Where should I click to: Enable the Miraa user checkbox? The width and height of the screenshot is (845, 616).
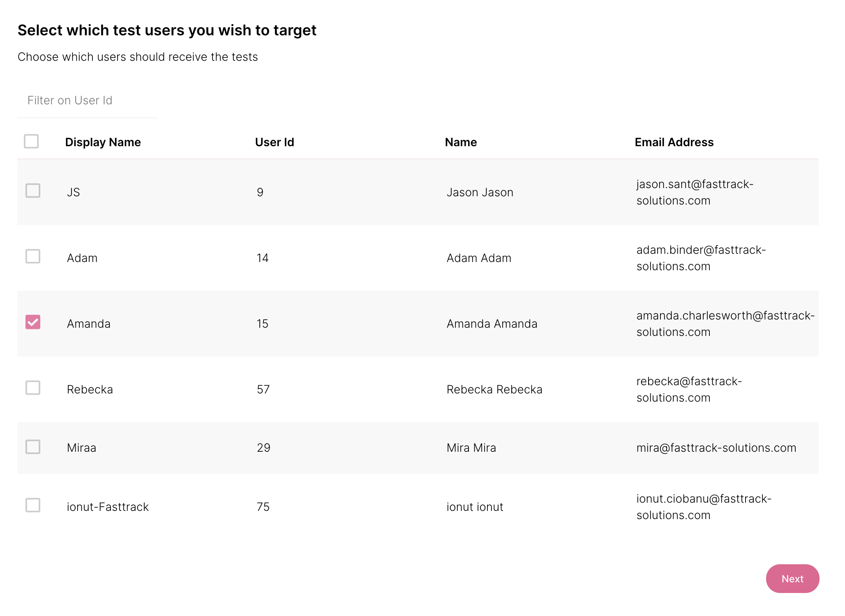point(33,447)
